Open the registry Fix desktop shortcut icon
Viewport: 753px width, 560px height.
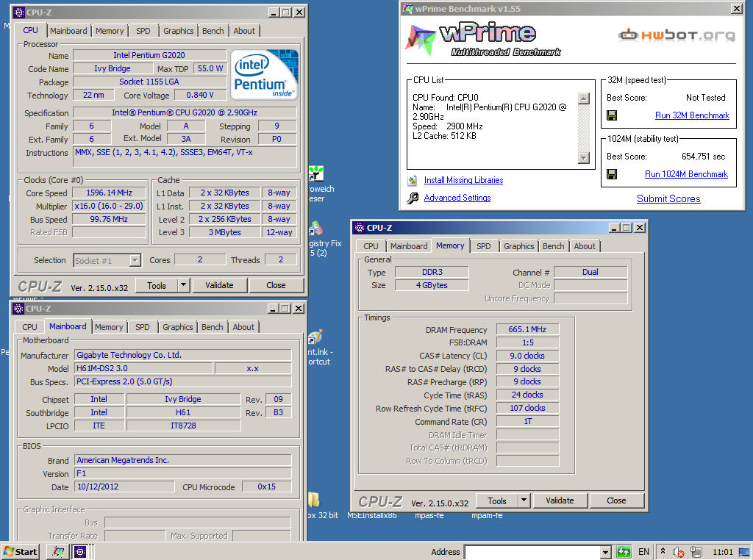click(316, 228)
